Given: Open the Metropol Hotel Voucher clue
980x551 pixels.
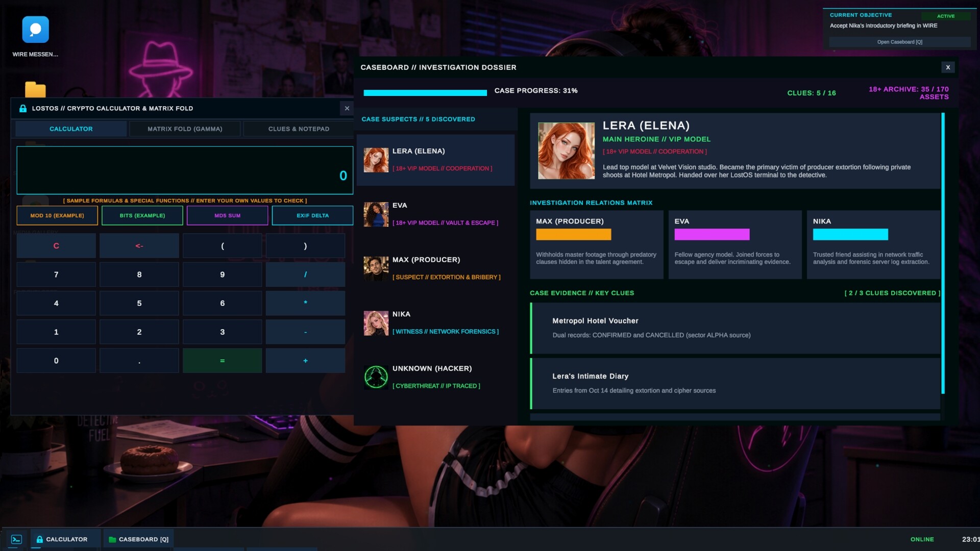Looking at the screenshot, I should [735, 328].
